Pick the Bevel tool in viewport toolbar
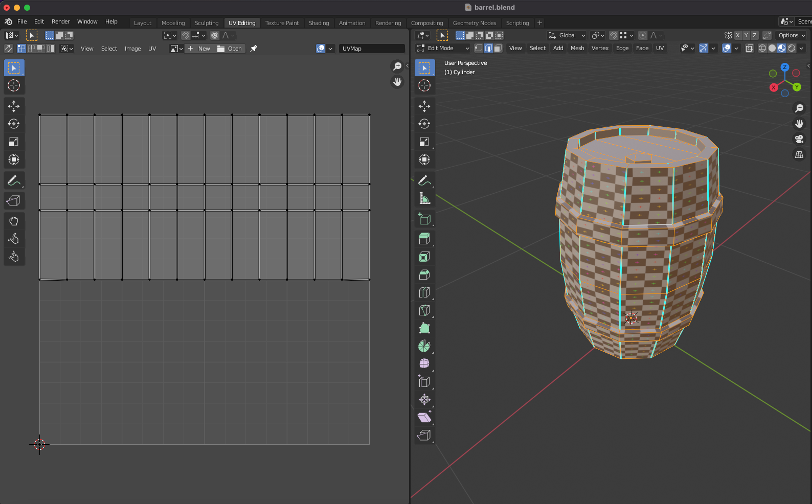 click(424, 274)
